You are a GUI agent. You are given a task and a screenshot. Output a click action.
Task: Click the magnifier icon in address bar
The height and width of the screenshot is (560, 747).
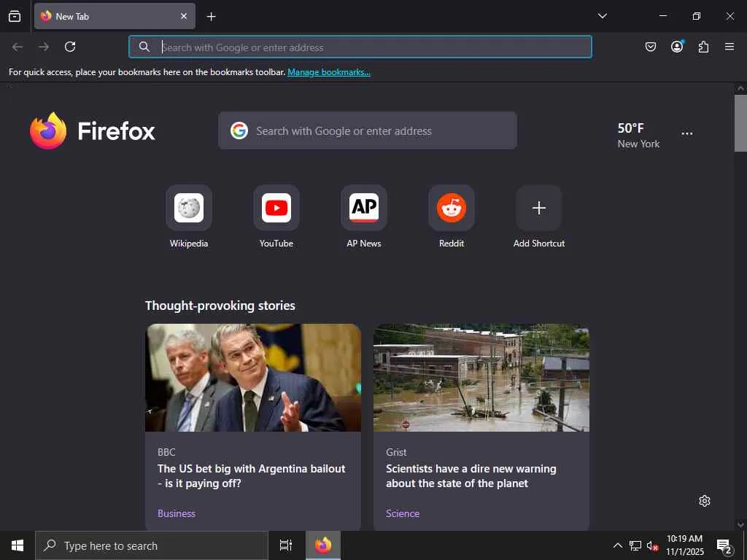click(x=144, y=47)
